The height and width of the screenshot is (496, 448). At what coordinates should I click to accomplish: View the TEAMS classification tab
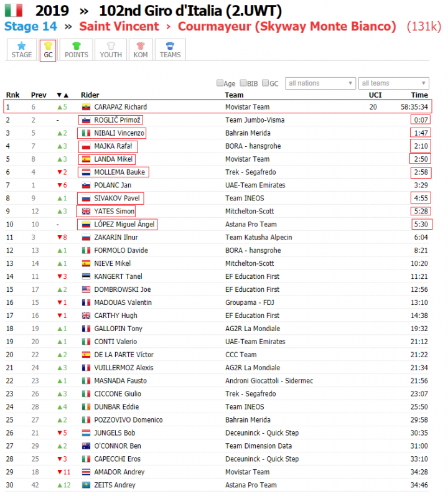(170, 50)
